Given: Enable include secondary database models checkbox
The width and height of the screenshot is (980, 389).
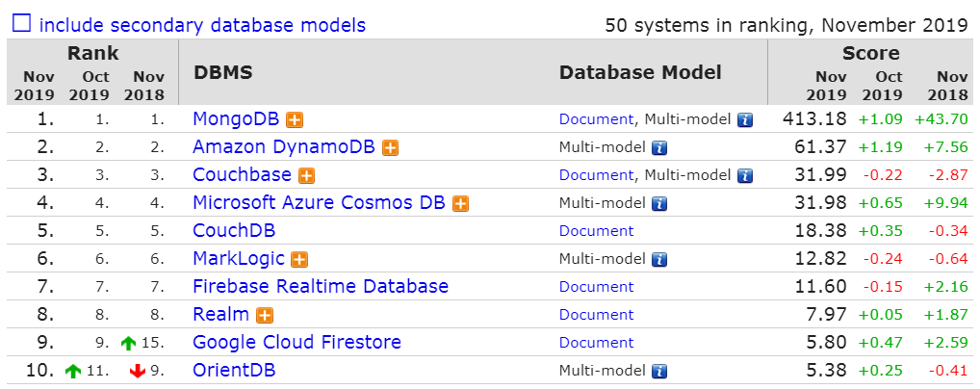Looking at the screenshot, I should (x=22, y=24).
